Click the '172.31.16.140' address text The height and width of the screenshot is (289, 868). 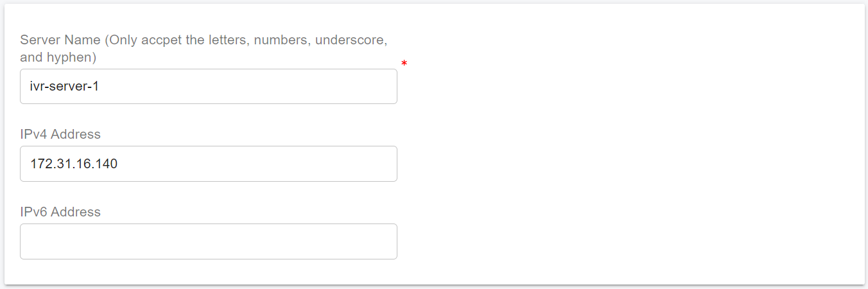[x=74, y=164]
